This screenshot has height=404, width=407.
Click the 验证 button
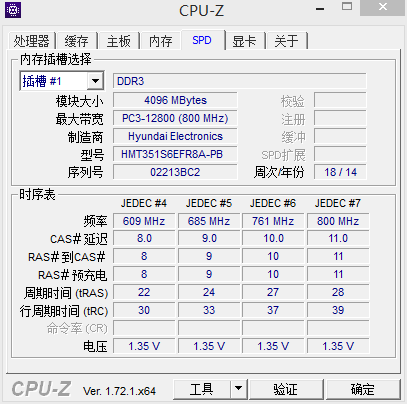click(x=286, y=389)
